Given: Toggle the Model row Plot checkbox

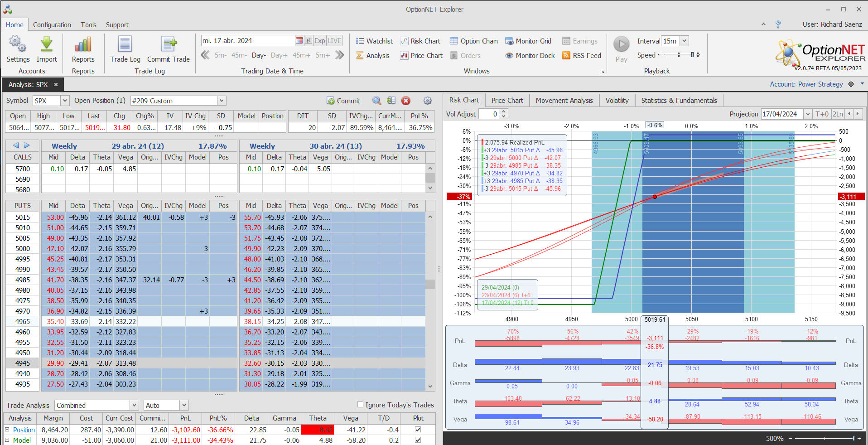Looking at the screenshot, I should click(418, 440).
